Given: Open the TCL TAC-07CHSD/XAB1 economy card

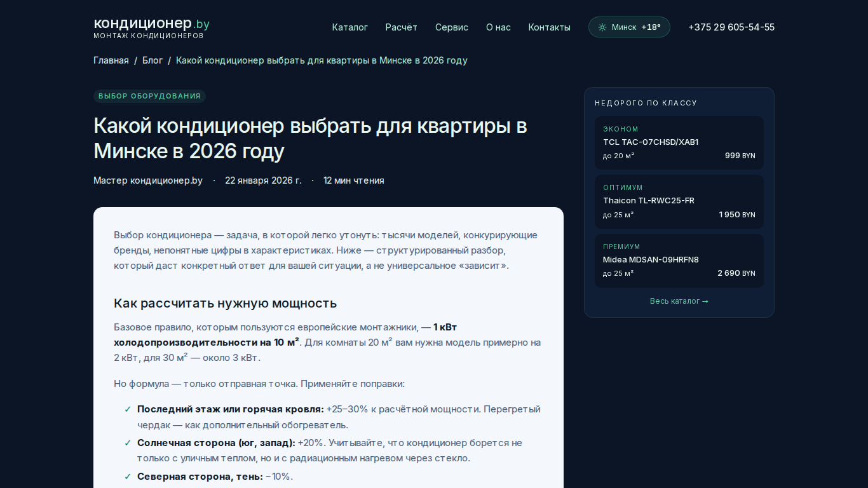Looking at the screenshot, I should pyautogui.click(x=679, y=143).
